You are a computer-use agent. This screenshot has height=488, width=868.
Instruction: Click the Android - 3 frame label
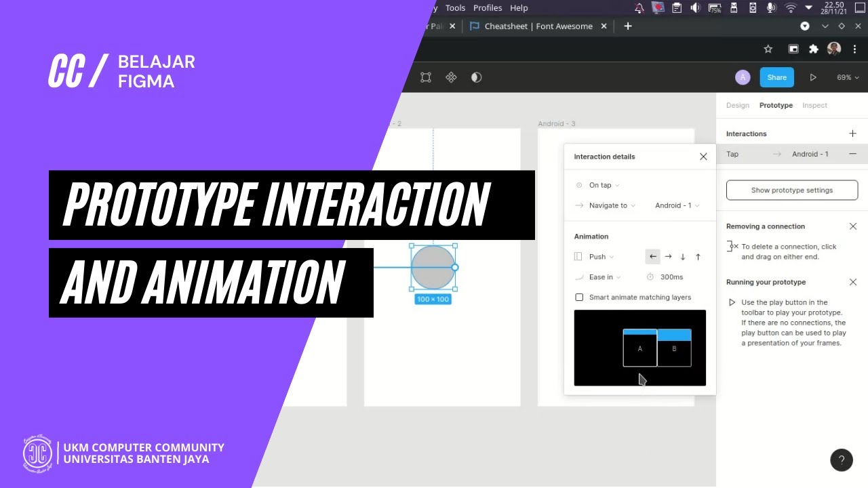[x=557, y=123]
